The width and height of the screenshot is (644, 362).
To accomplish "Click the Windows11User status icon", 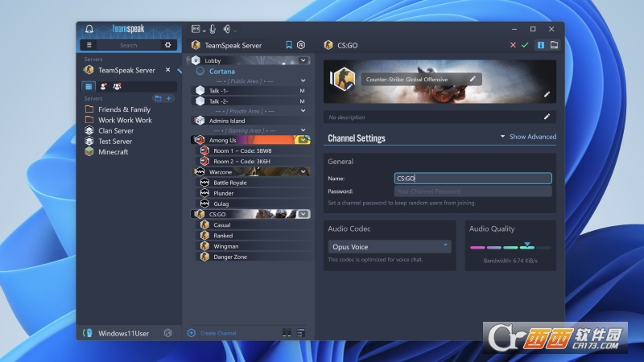I will coord(88,333).
